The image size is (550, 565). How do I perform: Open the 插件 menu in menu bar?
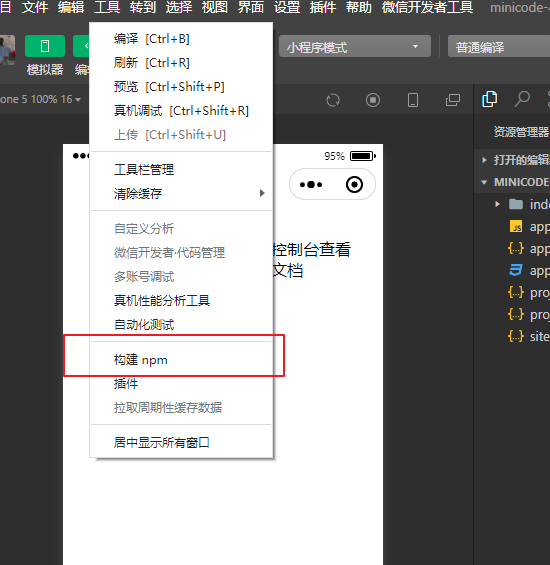(323, 7)
